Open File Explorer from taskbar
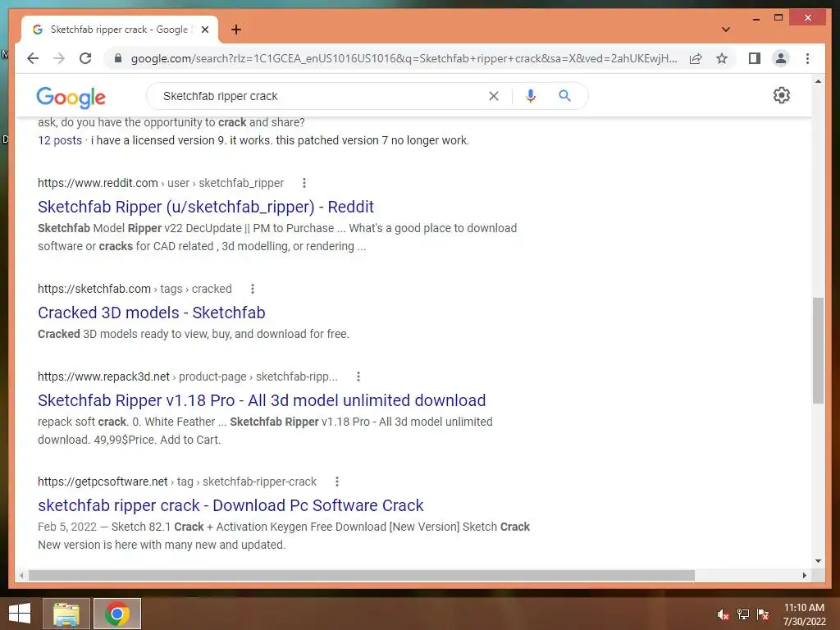This screenshot has width=840, height=630. pyautogui.click(x=66, y=614)
